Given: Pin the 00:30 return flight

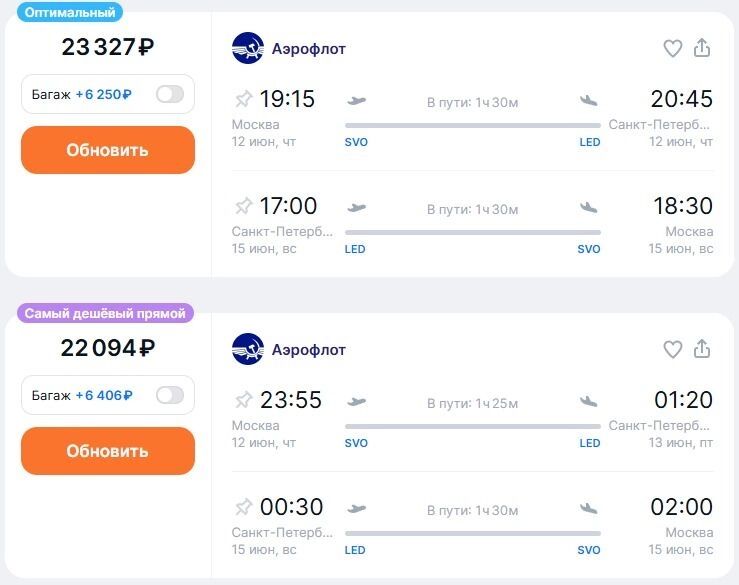Looking at the screenshot, I should [243, 507].
